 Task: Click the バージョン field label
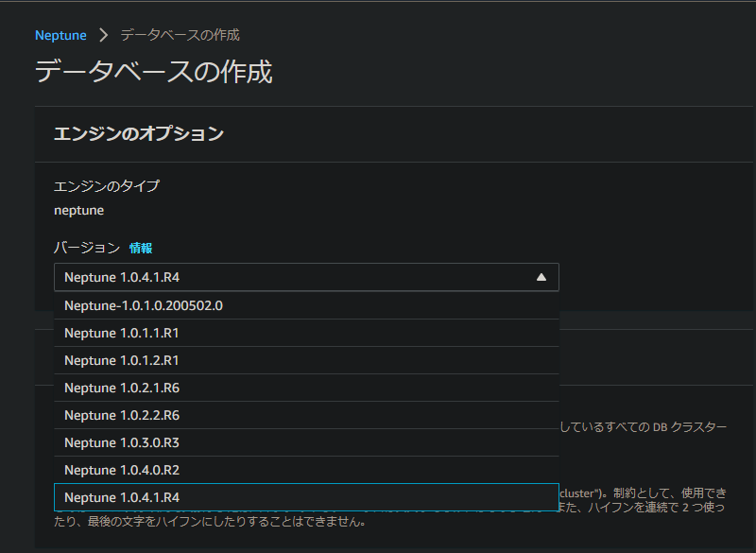coord(87,248)
